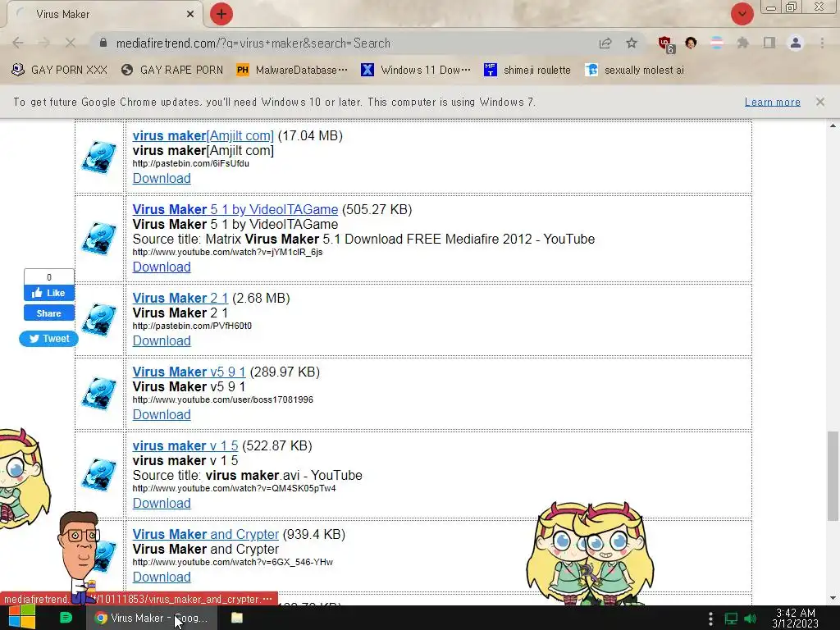Click the back navigation arrow

coord(17,43)
